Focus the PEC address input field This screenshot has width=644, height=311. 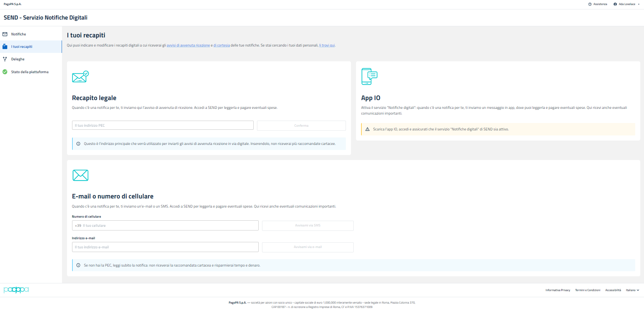click(163, 125)
